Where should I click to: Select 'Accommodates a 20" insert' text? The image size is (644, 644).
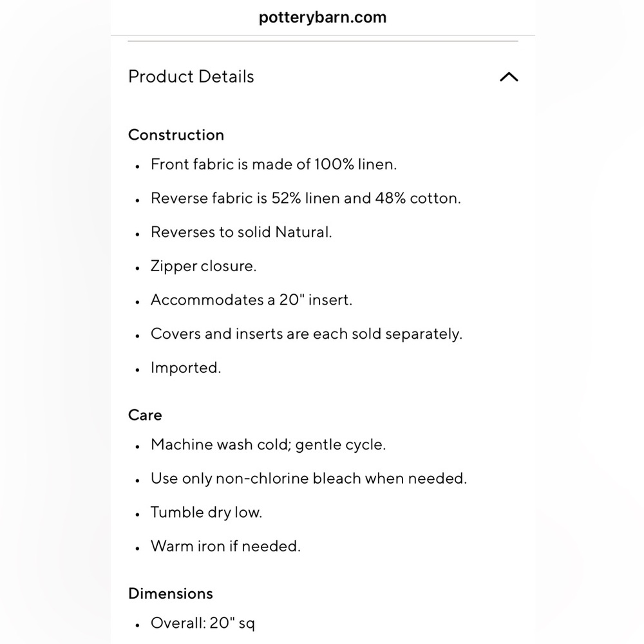tap(251, 300)
